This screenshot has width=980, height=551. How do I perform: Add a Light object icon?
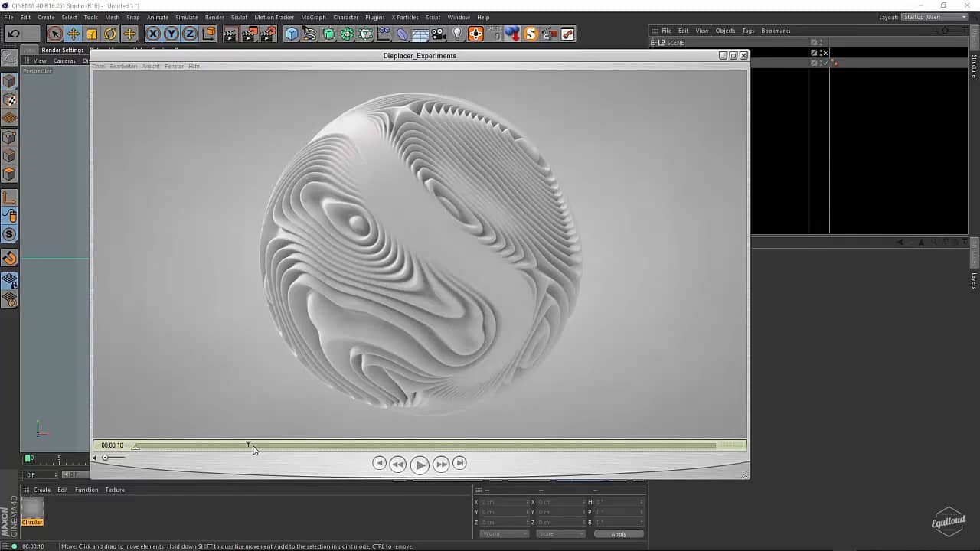click(457, 34)
